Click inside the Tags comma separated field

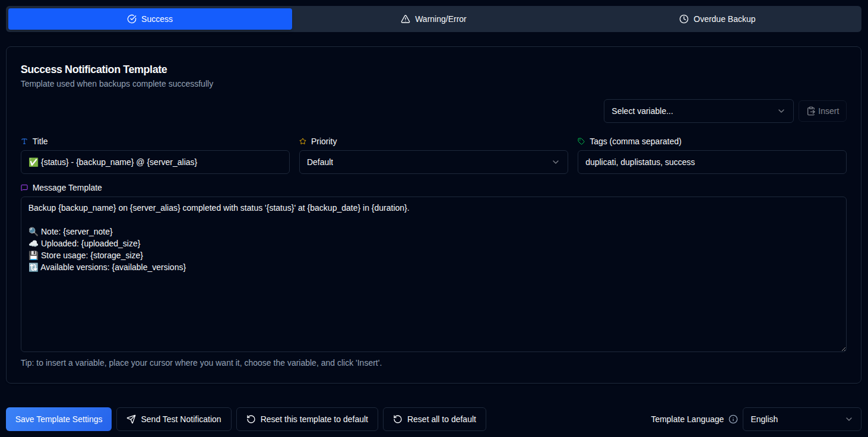point(712,162)
